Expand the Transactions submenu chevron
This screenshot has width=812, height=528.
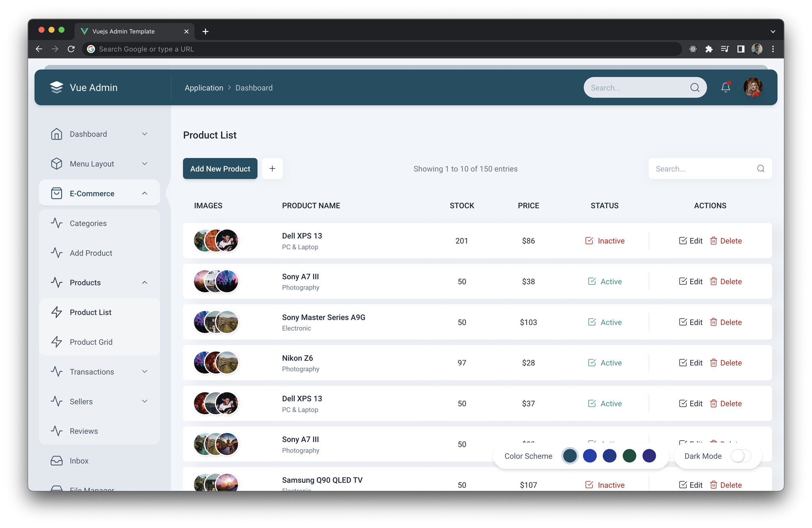[x=145, y=371]
